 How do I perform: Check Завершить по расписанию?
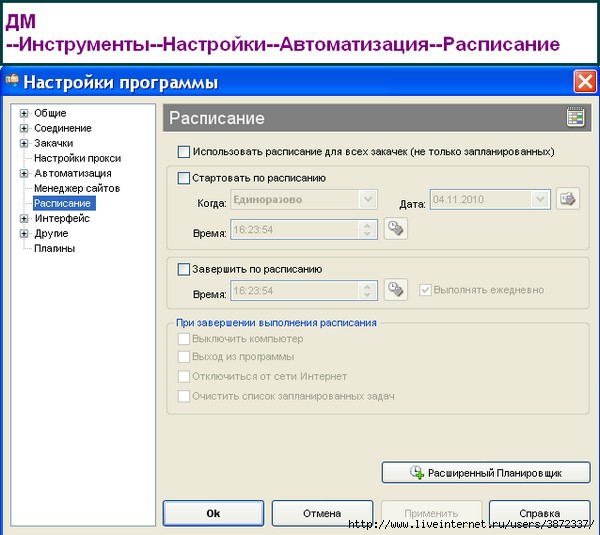coord(184,269)
